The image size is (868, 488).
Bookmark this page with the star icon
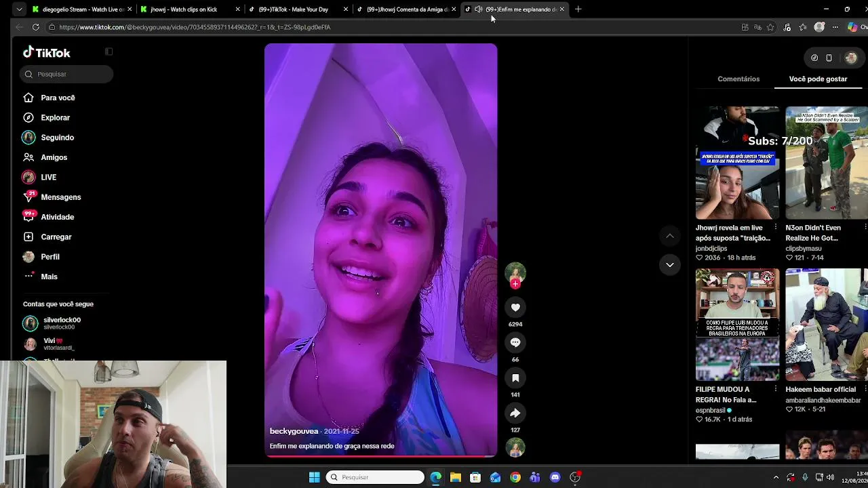pyautogui.click(x=770, y=27)
